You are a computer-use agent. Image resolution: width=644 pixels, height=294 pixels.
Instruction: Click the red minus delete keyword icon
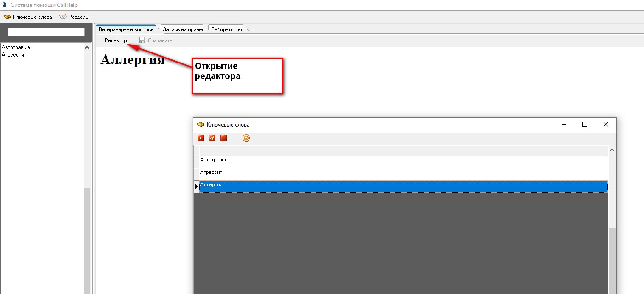224,138
